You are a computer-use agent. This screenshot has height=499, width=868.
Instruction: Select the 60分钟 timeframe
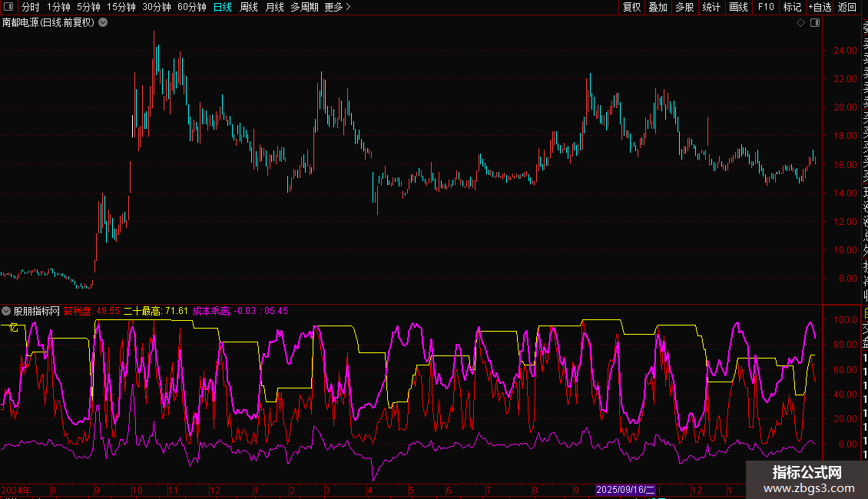click(191, 7)
